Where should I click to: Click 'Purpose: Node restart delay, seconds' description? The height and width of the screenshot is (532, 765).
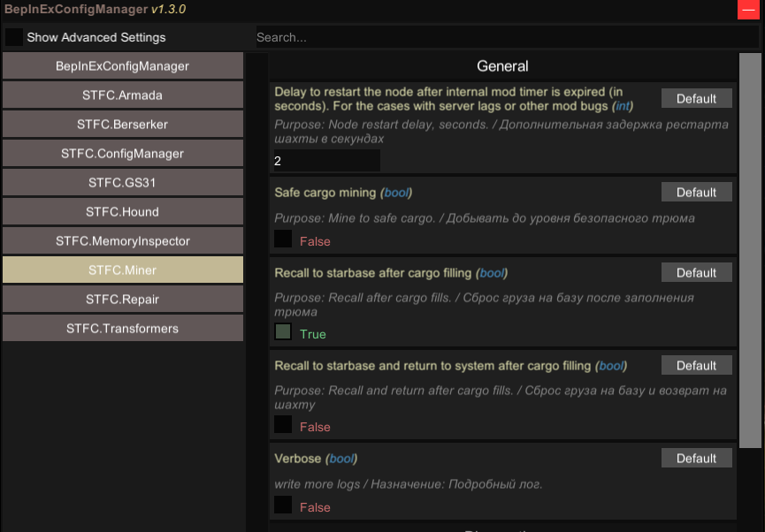click(x=501, y=132)
